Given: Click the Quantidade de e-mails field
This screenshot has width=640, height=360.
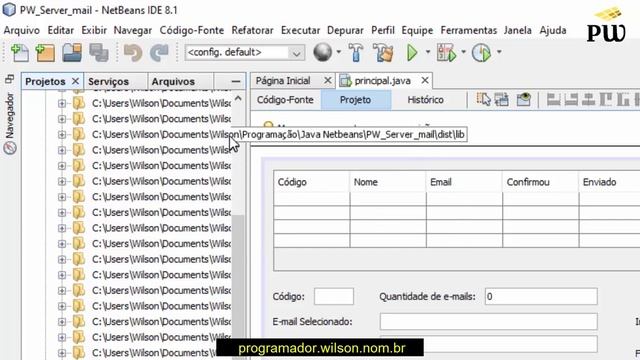Looking at the screenshot, I should click(x=541, y=296).
